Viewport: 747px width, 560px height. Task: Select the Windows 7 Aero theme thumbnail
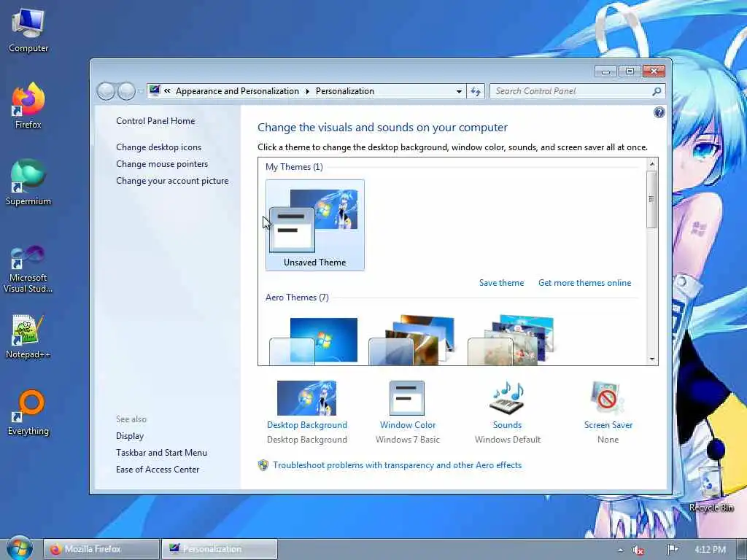coord(314,341)
